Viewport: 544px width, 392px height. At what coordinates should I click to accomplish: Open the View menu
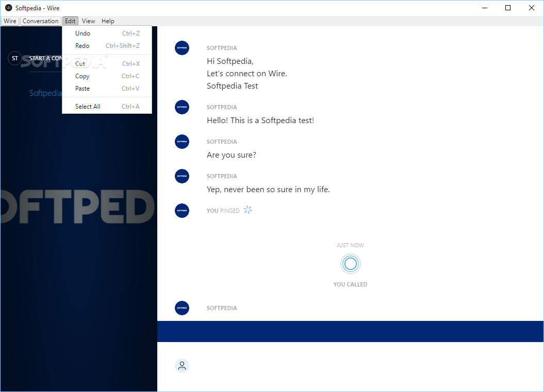tap(89, 21)
